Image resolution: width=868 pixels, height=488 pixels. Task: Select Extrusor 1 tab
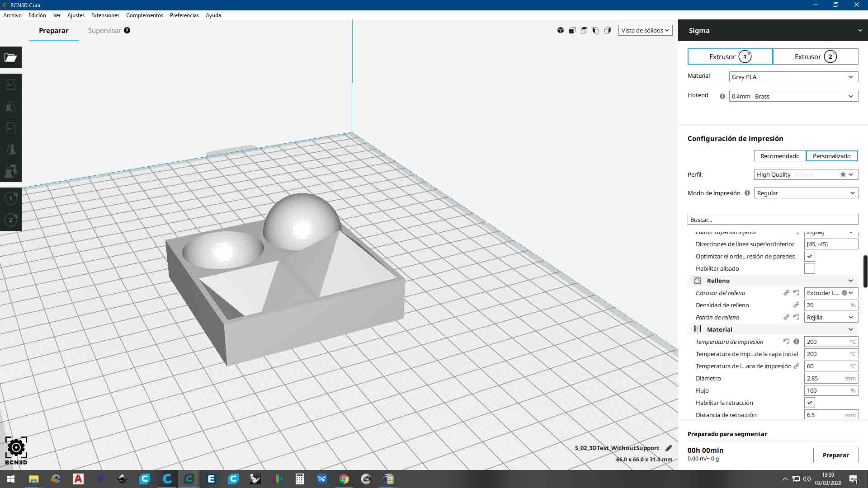click(730, 56)
